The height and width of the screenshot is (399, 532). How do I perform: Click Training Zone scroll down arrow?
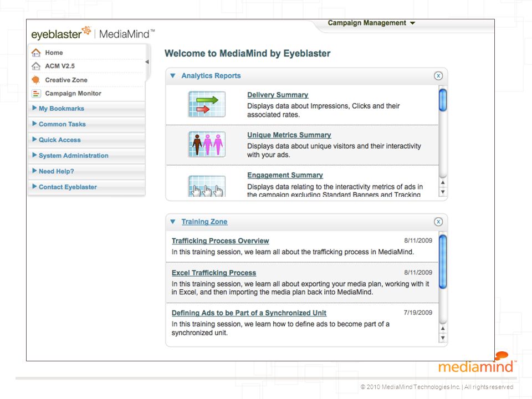[442, 338]
